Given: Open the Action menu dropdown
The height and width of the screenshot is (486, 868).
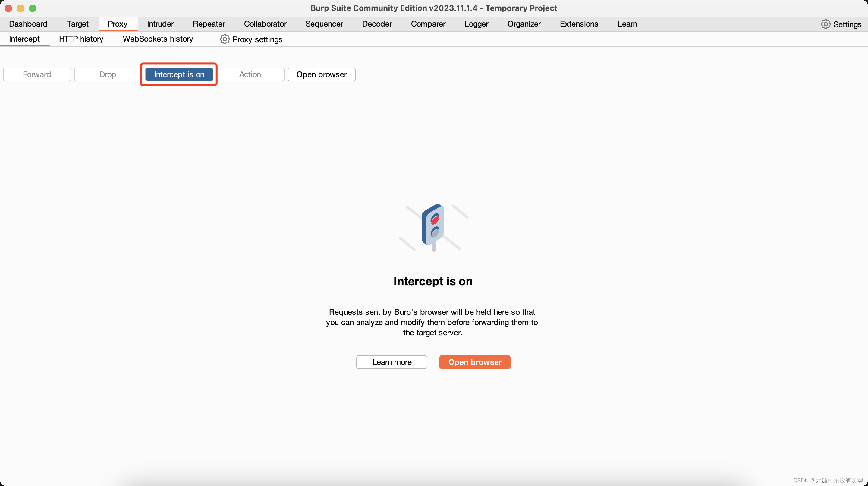Looking at the screenshot, I should [250, 74].
